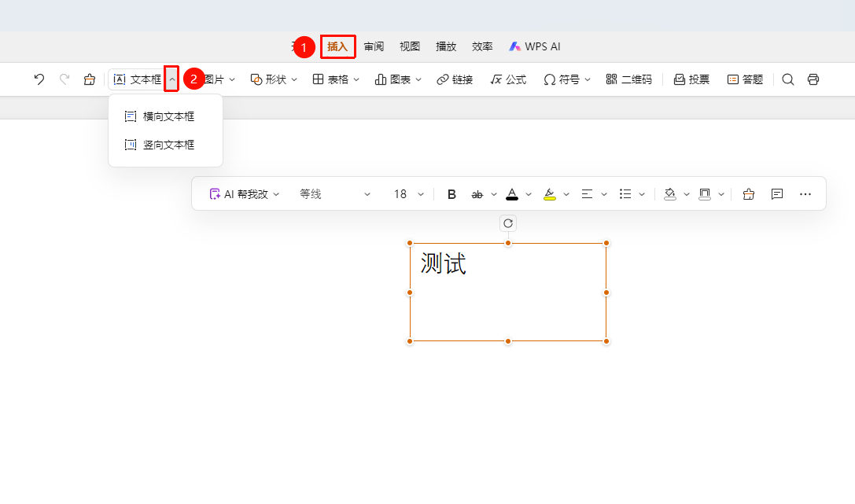
Task: Toggle strikethrough formatting
Action: point(477,194)
